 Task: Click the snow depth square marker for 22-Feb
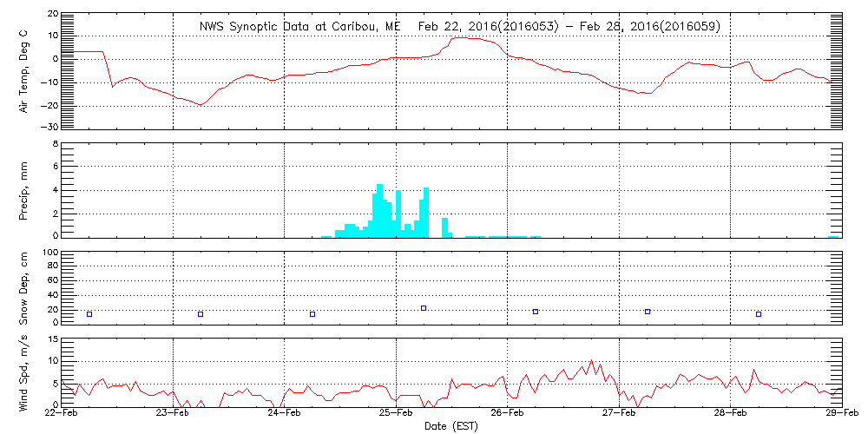coord(89,314)
